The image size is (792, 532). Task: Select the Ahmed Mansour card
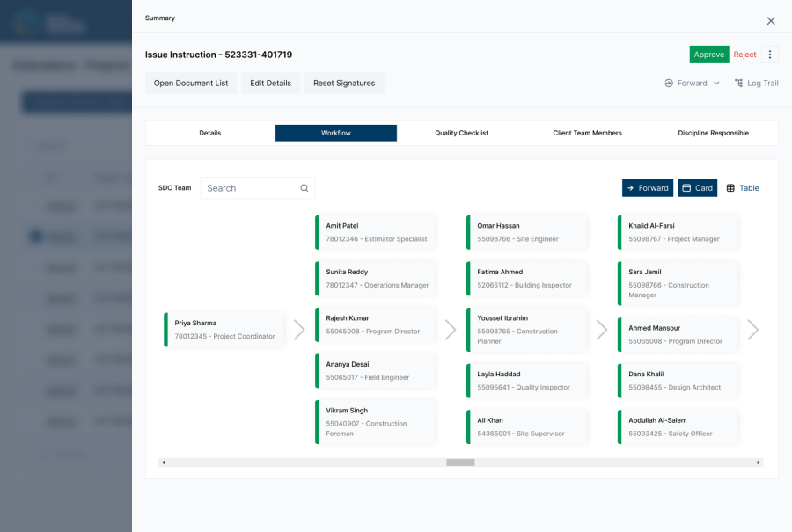coord(678,335)
